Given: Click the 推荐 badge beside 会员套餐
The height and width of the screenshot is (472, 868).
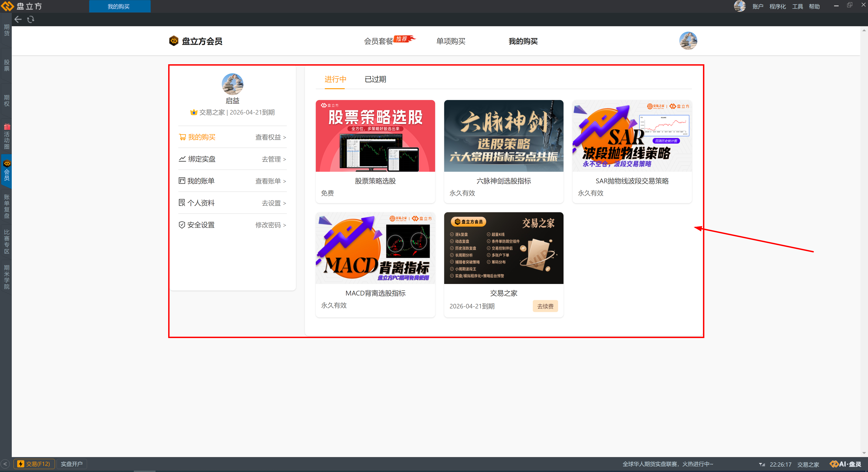Looking at the screenshot, I should pyautogui.click(x=404, y=39).
